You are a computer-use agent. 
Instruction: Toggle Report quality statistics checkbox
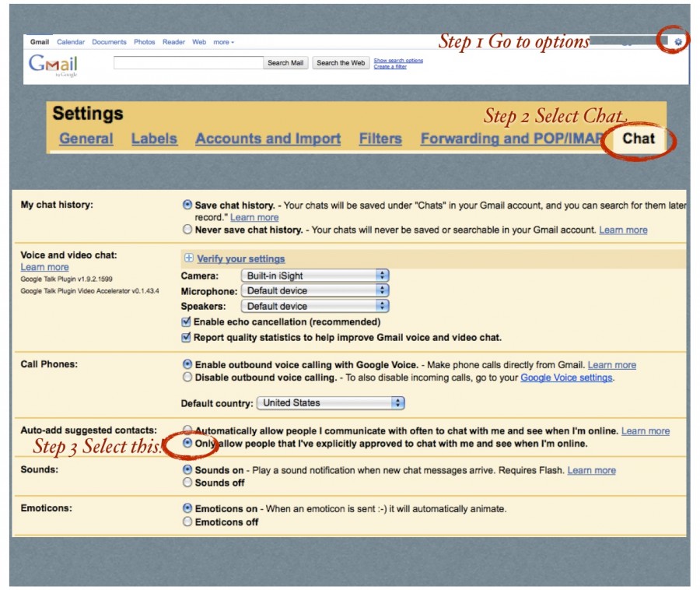[187, 338]
